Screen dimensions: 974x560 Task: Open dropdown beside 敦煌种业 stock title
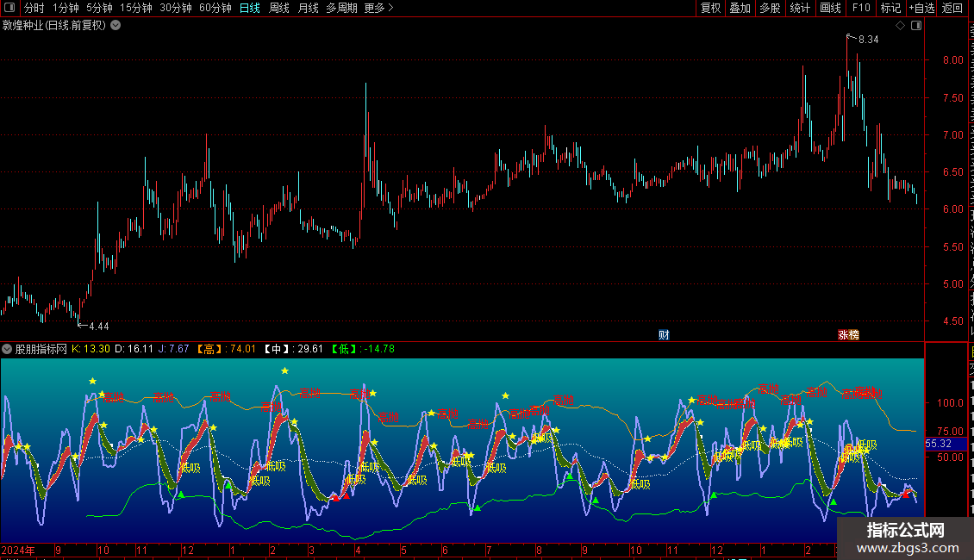click(x=116, y=26)
